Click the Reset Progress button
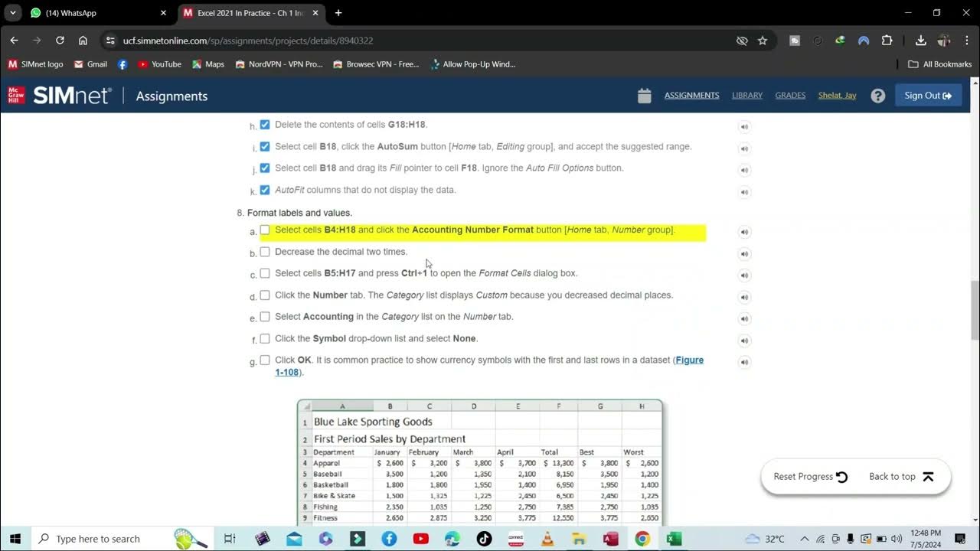 coord(811,477)
